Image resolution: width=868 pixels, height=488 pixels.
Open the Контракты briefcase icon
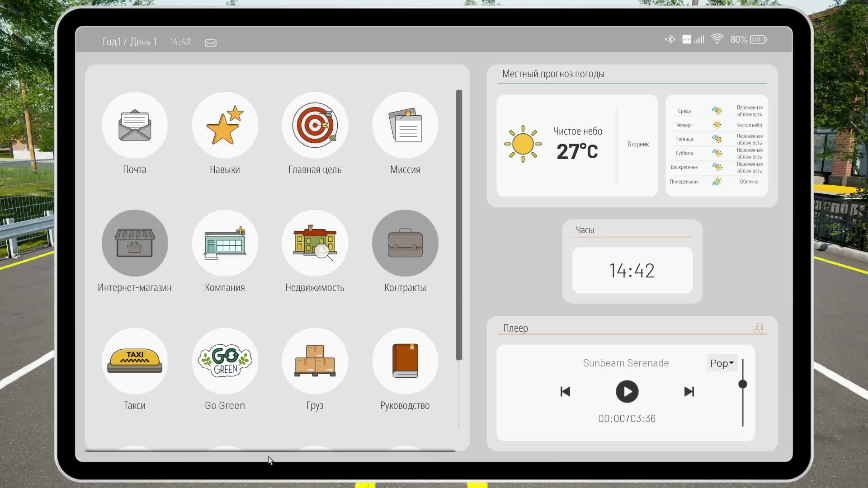405,243
